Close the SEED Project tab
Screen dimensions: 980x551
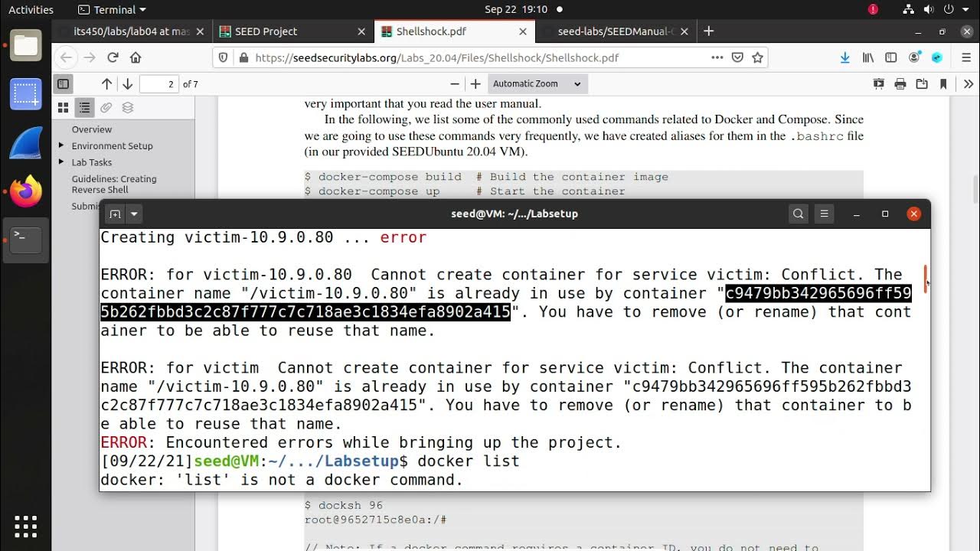coord(361,31)
